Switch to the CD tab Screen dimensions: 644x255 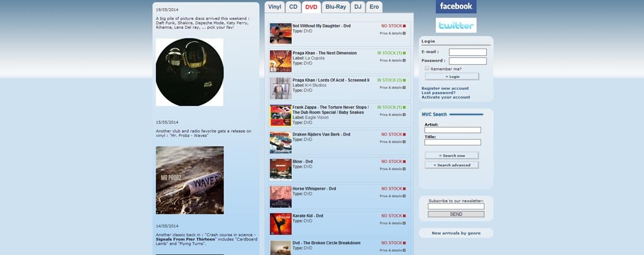pos(293,7)
